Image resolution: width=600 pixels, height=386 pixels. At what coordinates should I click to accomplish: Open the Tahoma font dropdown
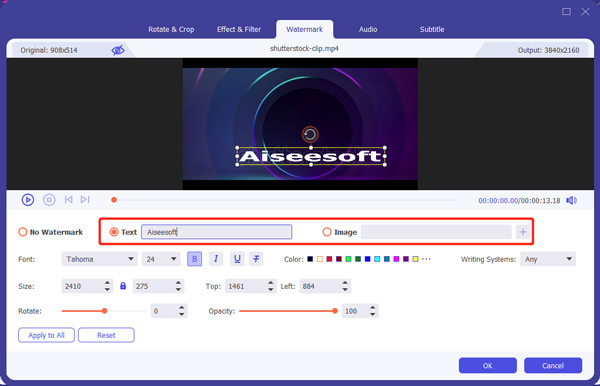click(99, 259)
